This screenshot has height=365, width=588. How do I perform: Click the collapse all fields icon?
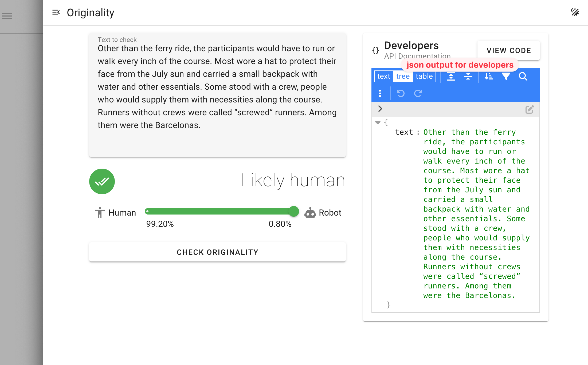click(468, 77)
